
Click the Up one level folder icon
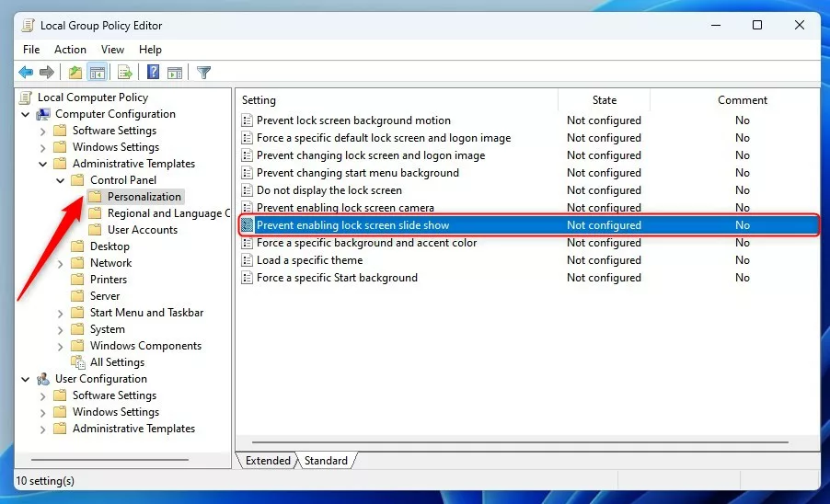pyautogui.click(x=75, y=72)
